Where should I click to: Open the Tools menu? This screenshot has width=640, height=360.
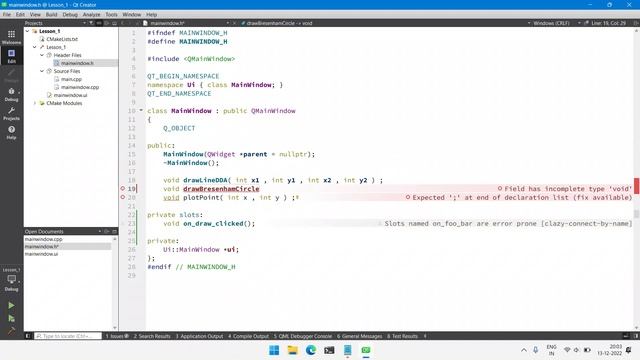111,14
